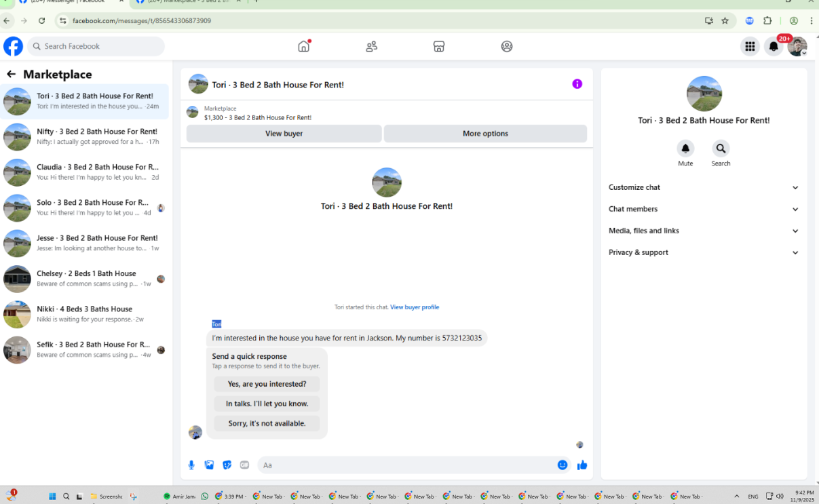Send quick reply Yes, are you interested?
Viewport: 819px width, 504px height.
pyautogui.click(x=267, y=384)
